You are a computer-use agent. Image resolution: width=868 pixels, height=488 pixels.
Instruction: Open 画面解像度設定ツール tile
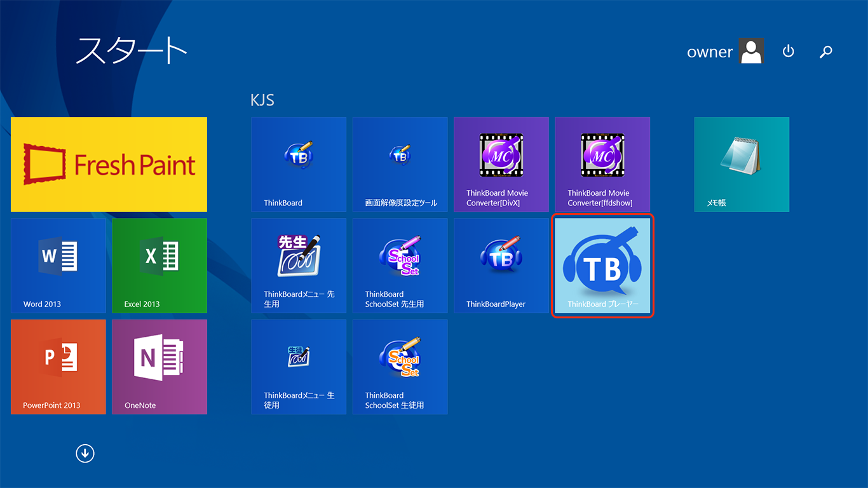tap(400, 164)
